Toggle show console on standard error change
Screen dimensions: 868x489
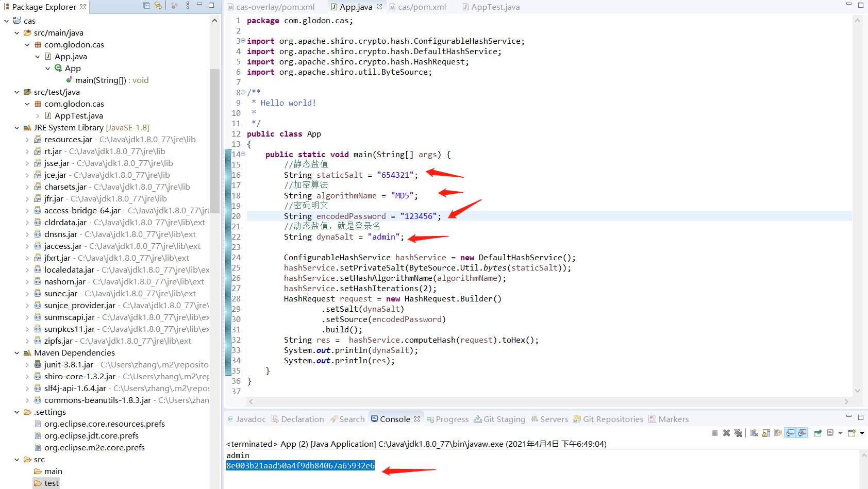point(802,433)
